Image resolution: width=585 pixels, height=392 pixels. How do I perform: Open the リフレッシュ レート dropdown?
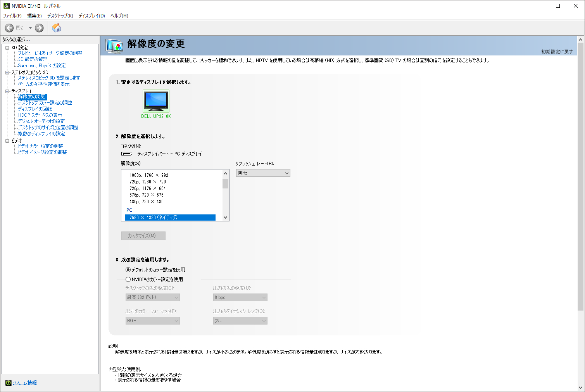click(x=263, y=173)
